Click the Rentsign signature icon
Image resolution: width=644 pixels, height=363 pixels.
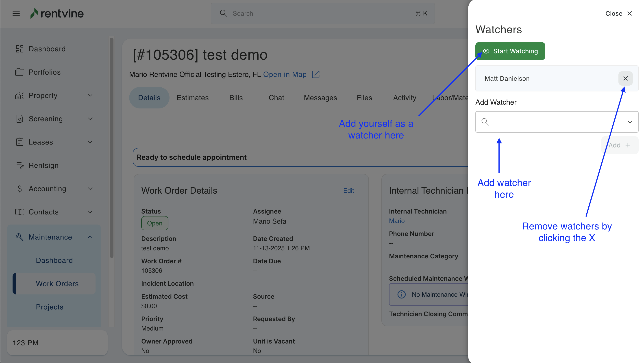[x=20, y=165]
